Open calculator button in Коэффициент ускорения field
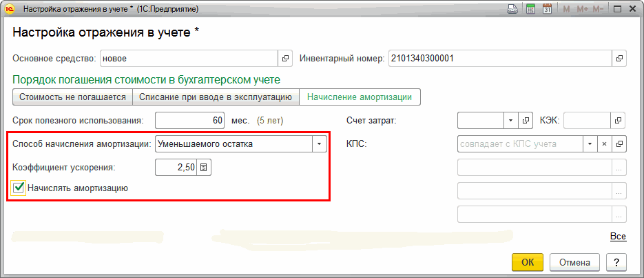644x278 pixels. (x=204, y=168)
